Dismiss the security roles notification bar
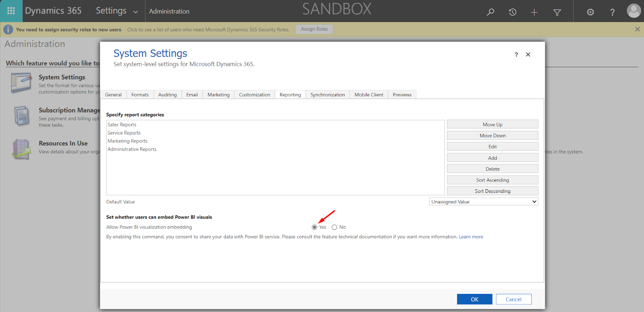 point(637,29)
